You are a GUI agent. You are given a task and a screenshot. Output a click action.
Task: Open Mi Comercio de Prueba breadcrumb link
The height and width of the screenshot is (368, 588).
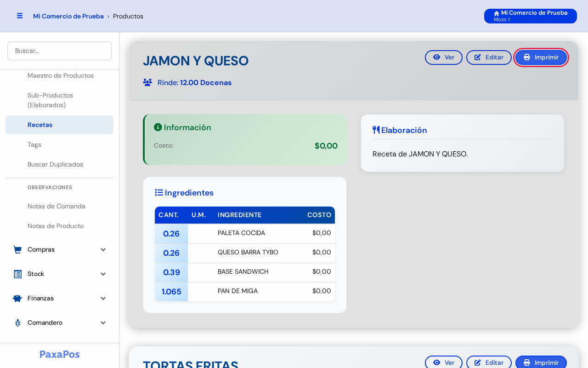(x=68, y=16)
